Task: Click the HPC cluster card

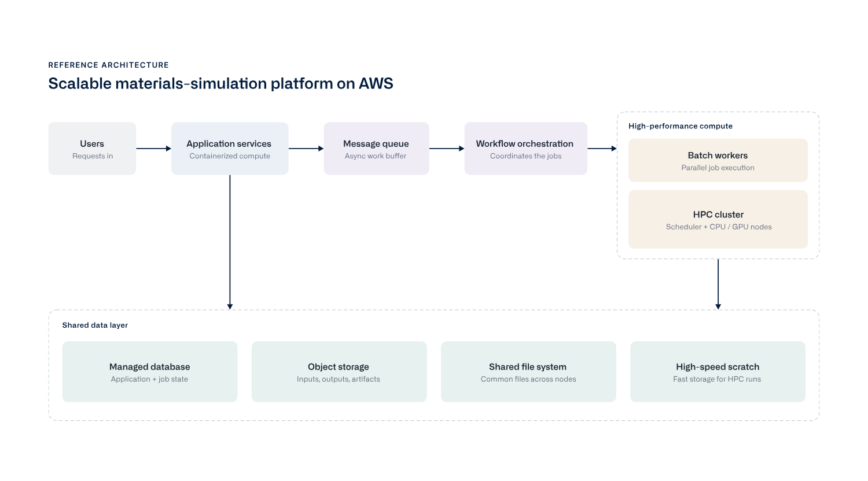Action: point(718,220)
